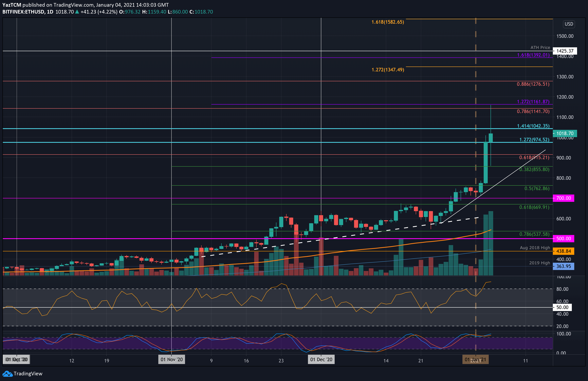Click the magenta 500.00 price tag
The height and width of the screenshot is (381, 588).
564,239
